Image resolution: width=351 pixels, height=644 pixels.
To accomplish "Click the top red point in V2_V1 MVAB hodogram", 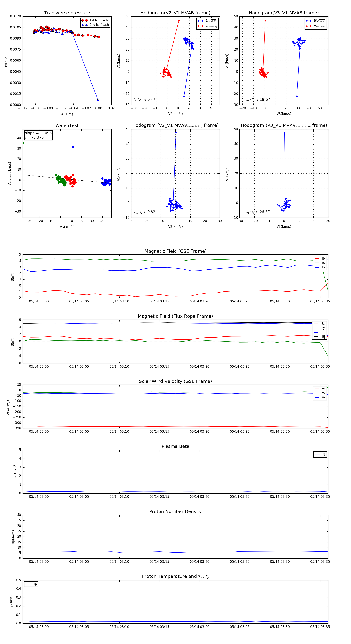I will coord(179,20).
